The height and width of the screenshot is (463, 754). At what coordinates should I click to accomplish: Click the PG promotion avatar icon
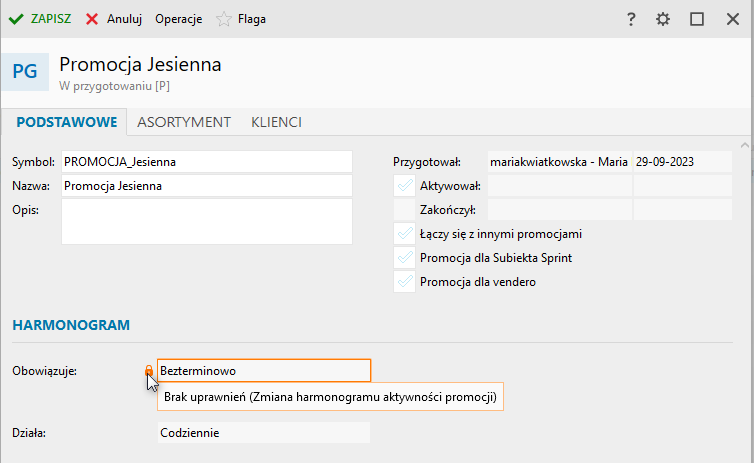coord(24,71)
